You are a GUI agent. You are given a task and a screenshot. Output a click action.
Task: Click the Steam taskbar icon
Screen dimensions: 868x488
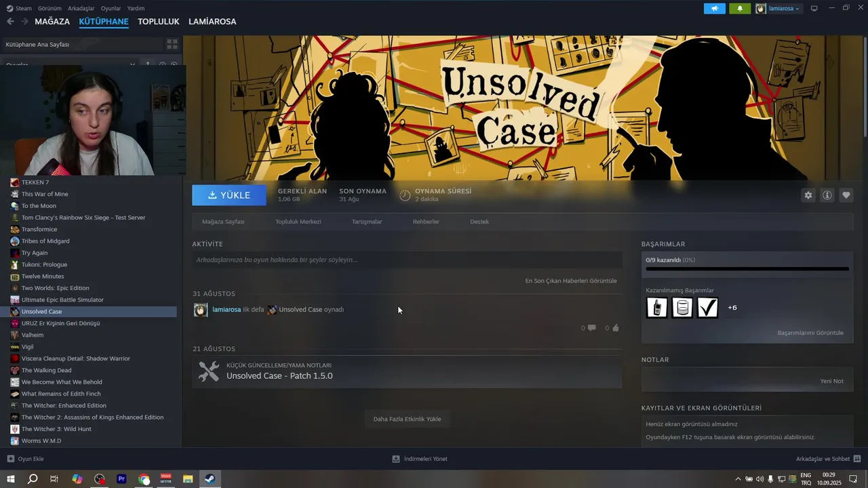[x=210, y=479]
